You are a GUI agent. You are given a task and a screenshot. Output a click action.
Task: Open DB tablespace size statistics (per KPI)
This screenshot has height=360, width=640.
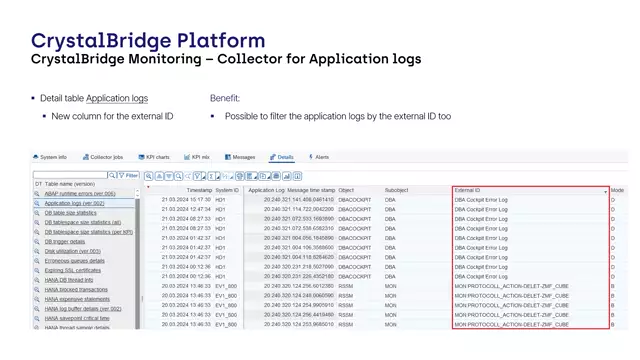click(x=89, y=232)
